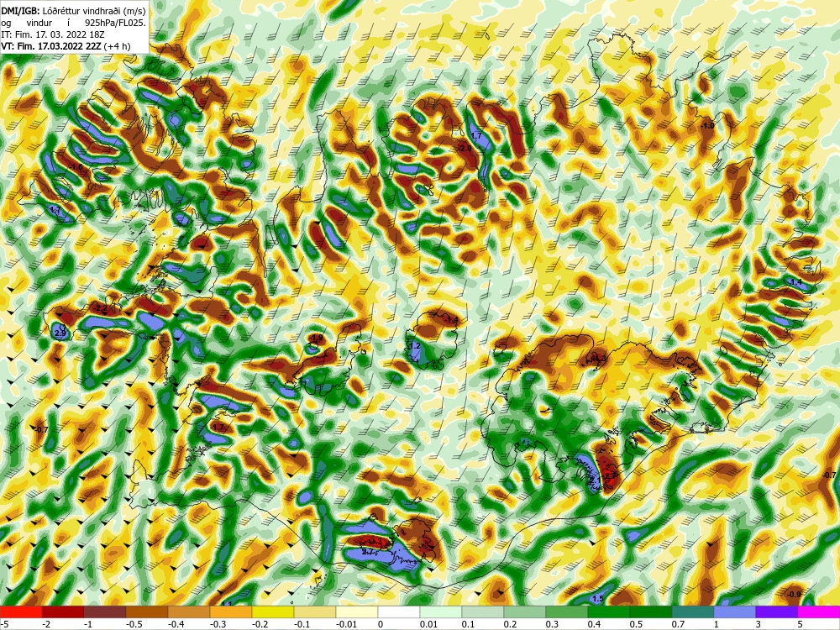Viewport: 840px width, 630px height.
Task: Click the bright yellow legend swatch above -0.2
Action: coord(273,612)
